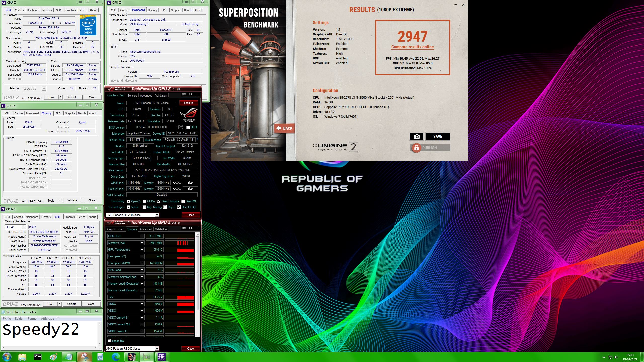Open the GPU Temperature sensor dropdown
This screenshot has height=362, width=644.
click(x=142, y=250)
